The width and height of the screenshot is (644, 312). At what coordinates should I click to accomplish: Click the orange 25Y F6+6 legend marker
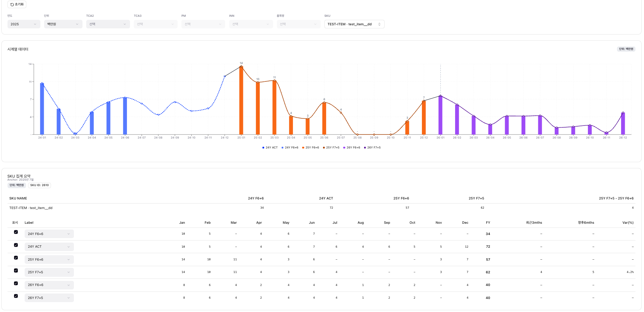[x=303, y=148]
